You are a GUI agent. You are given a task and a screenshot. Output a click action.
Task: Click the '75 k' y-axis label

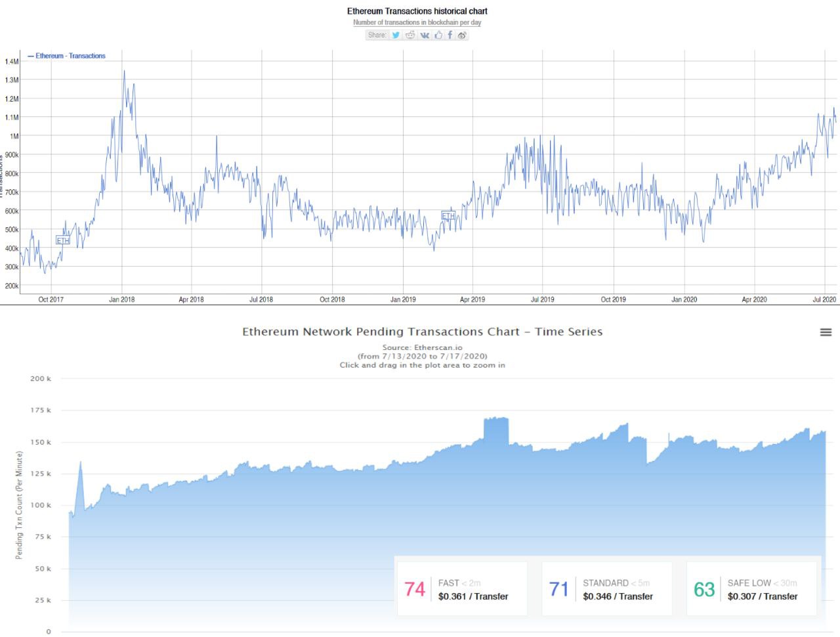pos(43,537)
